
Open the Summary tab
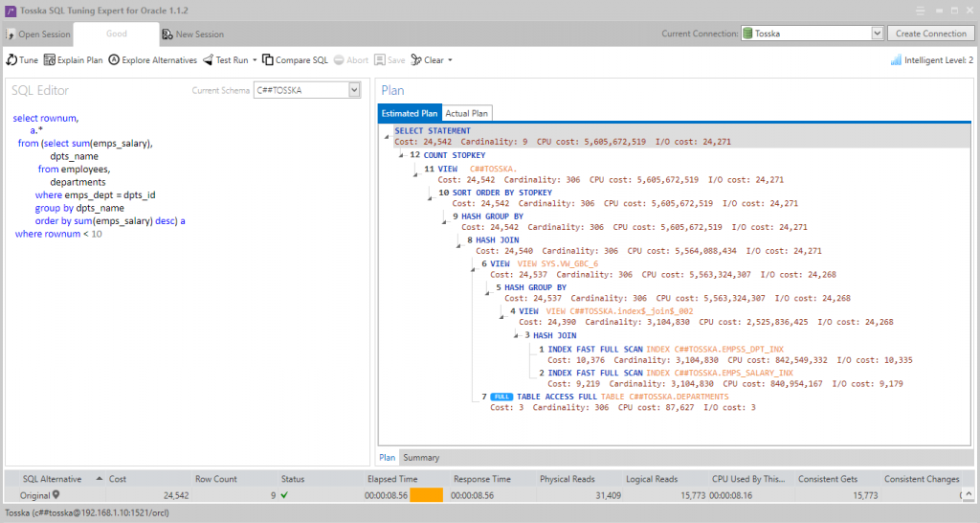click(x=421, y=458)
